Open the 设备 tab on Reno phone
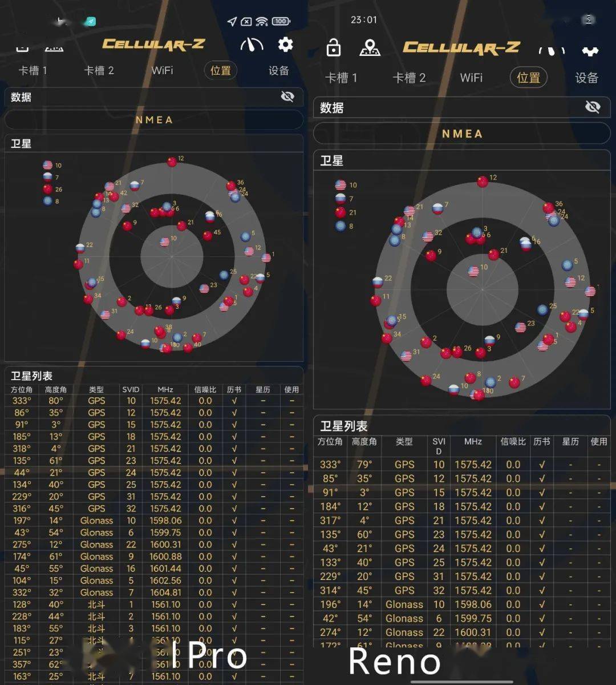 click(587, 78)
